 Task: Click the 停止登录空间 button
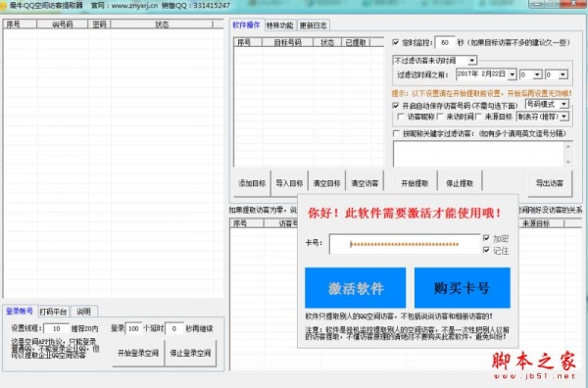190,353
